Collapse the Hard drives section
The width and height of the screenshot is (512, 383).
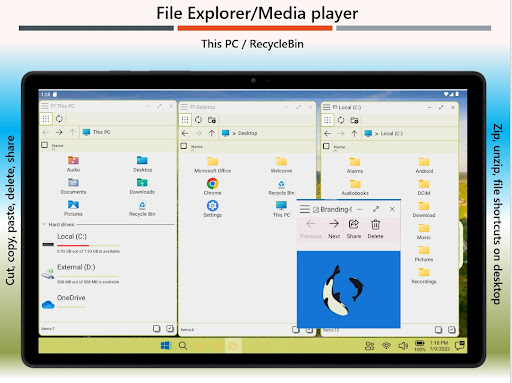[x=44, y=224]
